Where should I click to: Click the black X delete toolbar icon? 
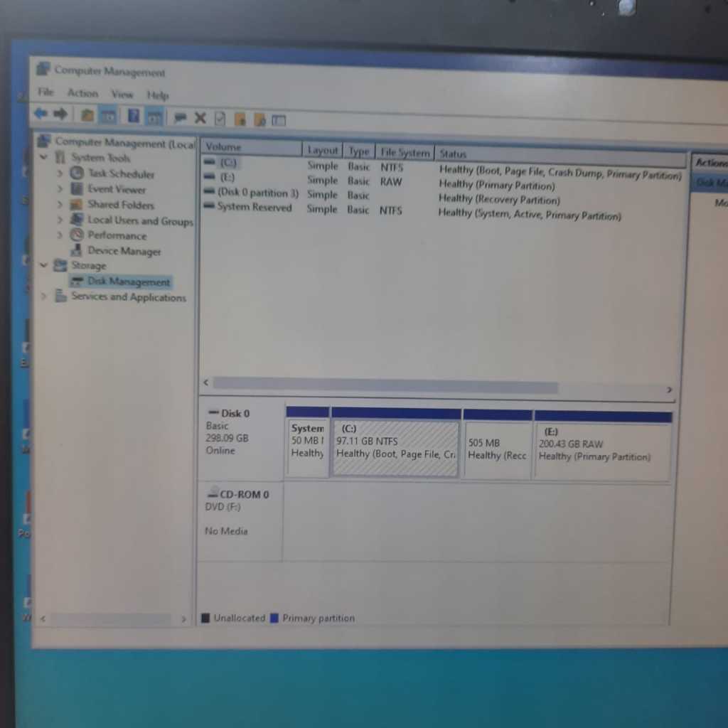[x=200, y=119]
